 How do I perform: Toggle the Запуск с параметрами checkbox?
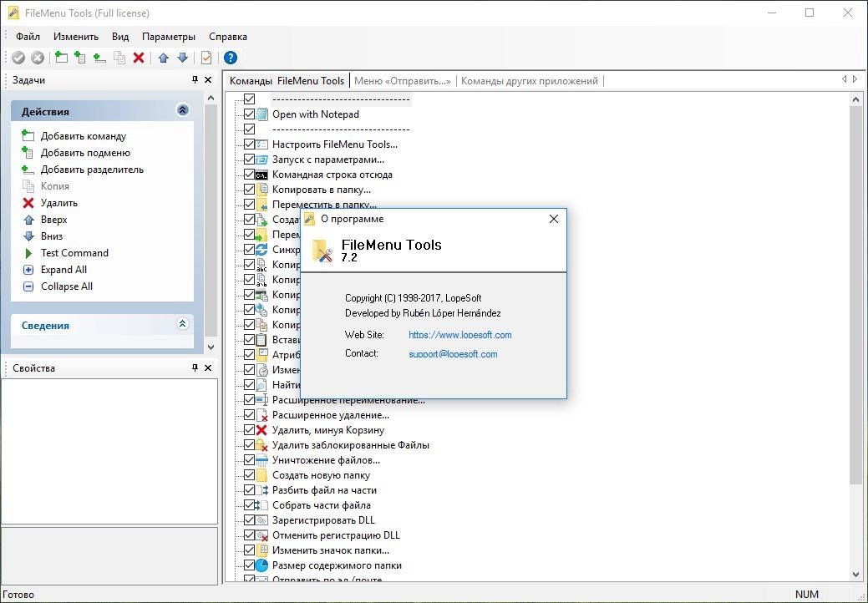point(249,160)
